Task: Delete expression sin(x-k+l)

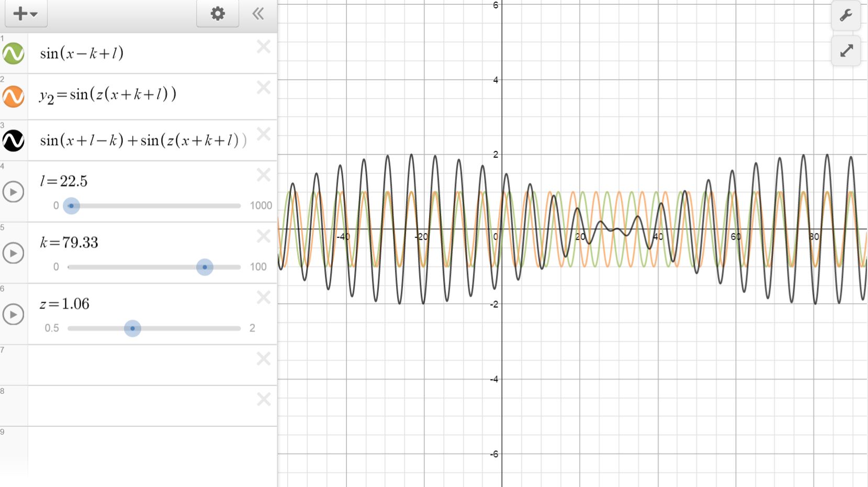Action: tap(264, 47)
